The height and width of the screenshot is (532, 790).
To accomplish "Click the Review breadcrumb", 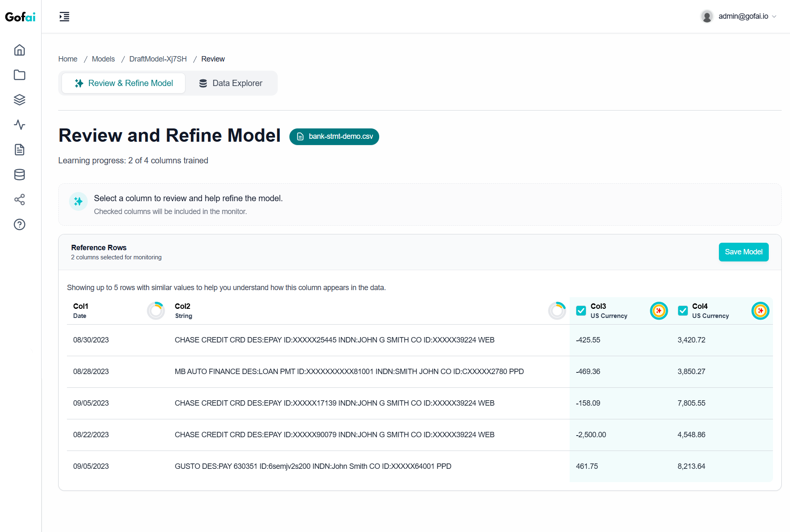I will click(x=213, y=59).
